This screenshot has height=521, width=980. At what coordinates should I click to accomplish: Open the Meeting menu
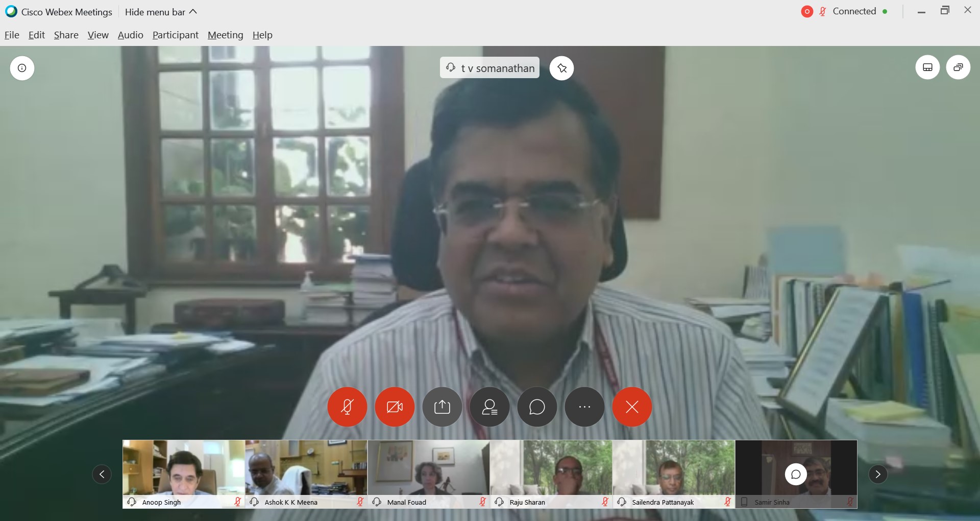tap(226, 35)
